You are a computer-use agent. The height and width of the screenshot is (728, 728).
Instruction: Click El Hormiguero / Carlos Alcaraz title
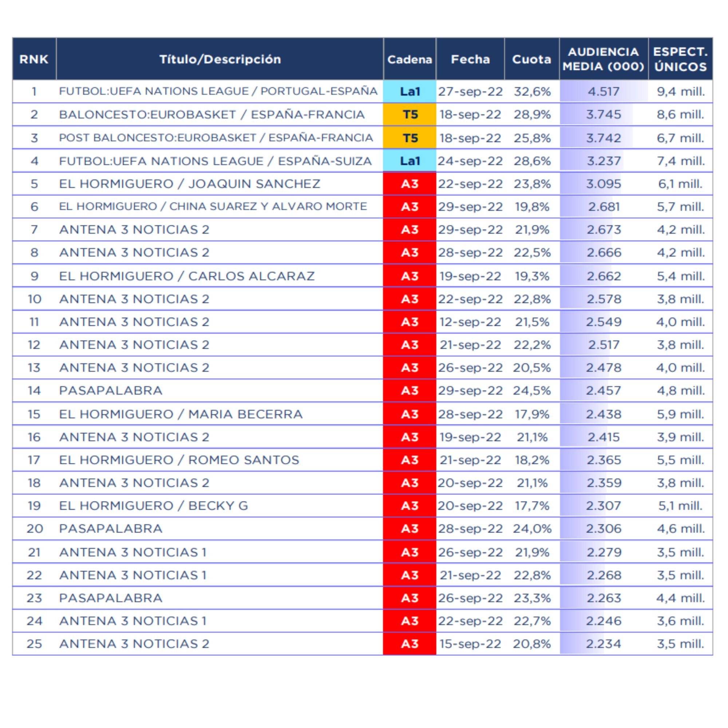[186, 276]
